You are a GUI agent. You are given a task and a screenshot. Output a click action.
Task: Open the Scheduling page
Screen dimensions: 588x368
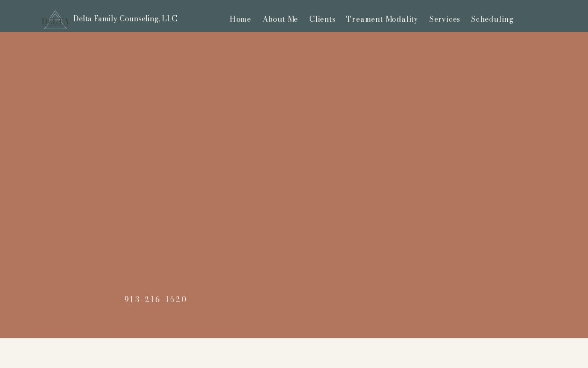click(x=492, y=19)
